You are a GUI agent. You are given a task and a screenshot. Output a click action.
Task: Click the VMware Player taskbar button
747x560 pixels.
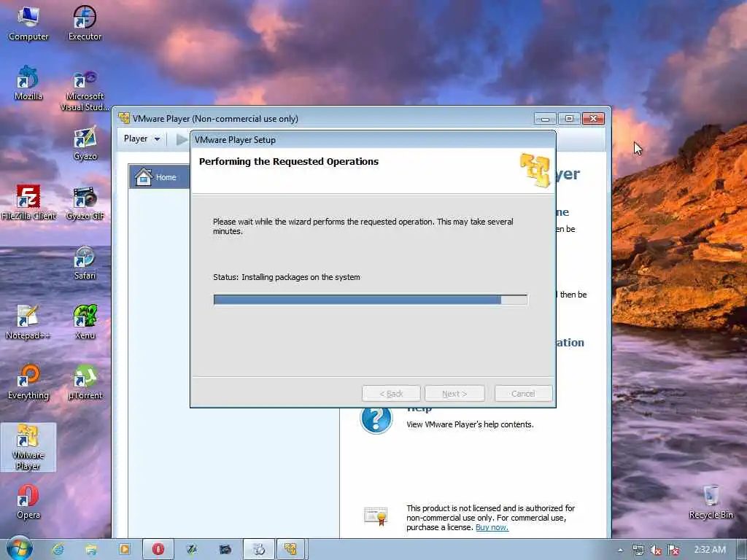[290, 550]
